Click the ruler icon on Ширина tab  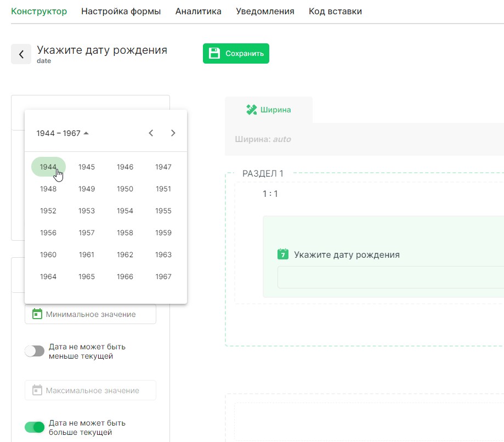pyautogui.click(x=252, y=110)
